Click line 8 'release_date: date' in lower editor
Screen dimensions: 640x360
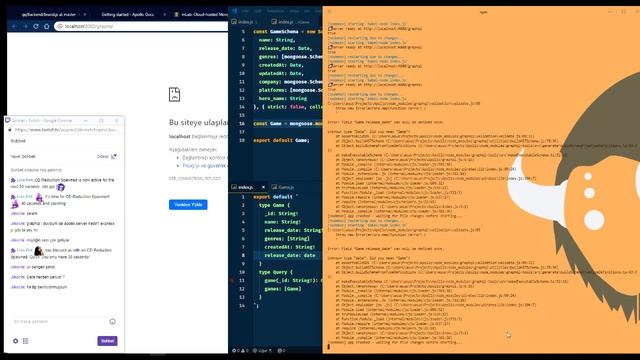coord(290,256)
